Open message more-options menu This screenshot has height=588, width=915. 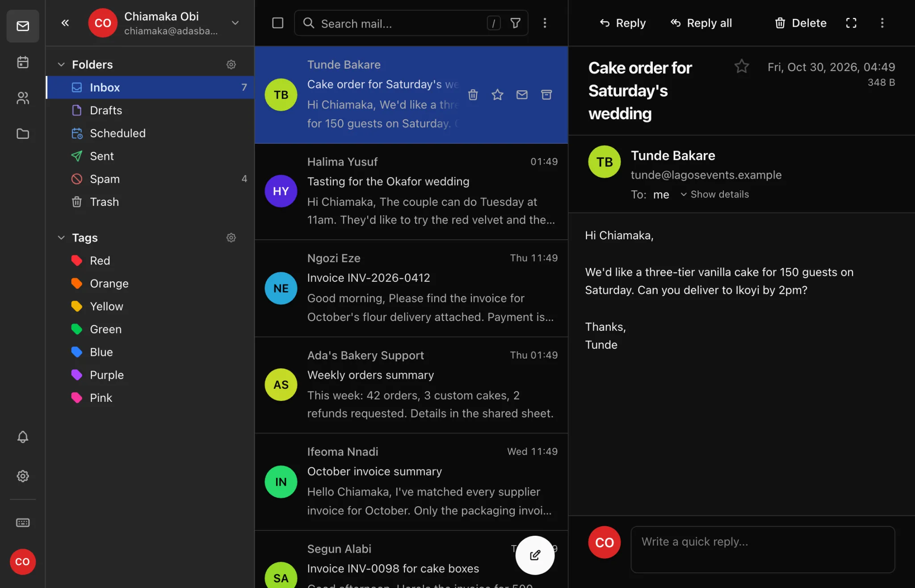point(882,23)
